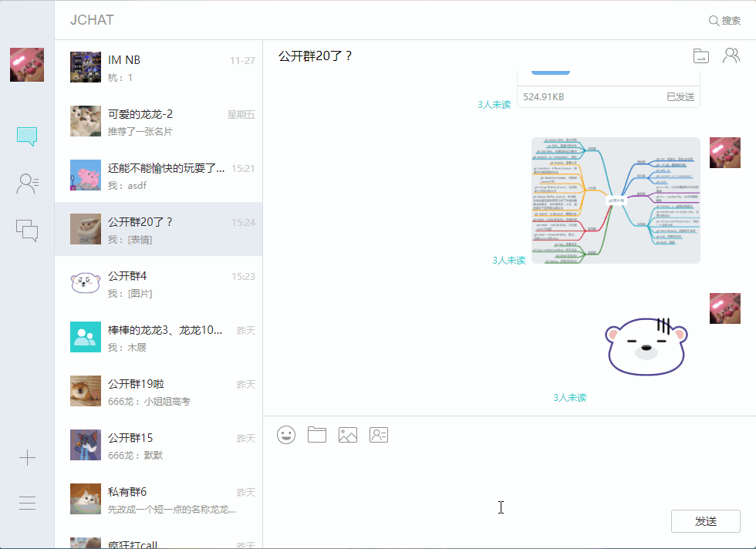Screen dimensions: 756x549
Task: Click my profile avatar in the sidebar
Action: pos(27,65)
